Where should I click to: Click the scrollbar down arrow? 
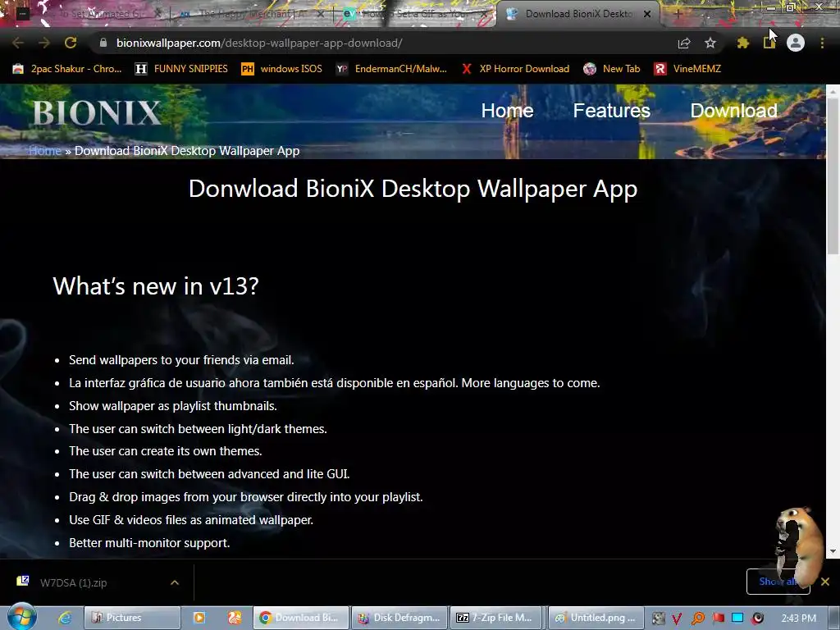(833, 551)
